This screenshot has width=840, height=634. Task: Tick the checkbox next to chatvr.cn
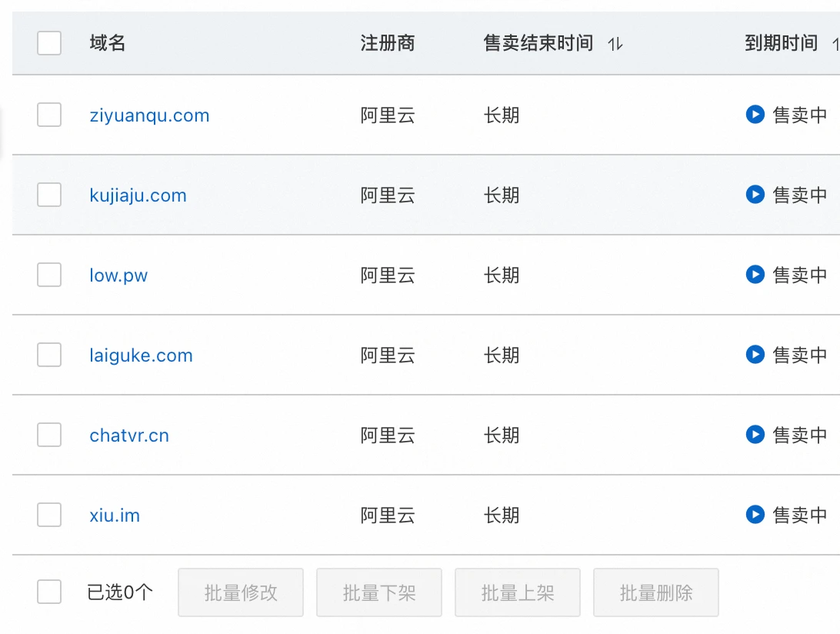click(49, 435)
